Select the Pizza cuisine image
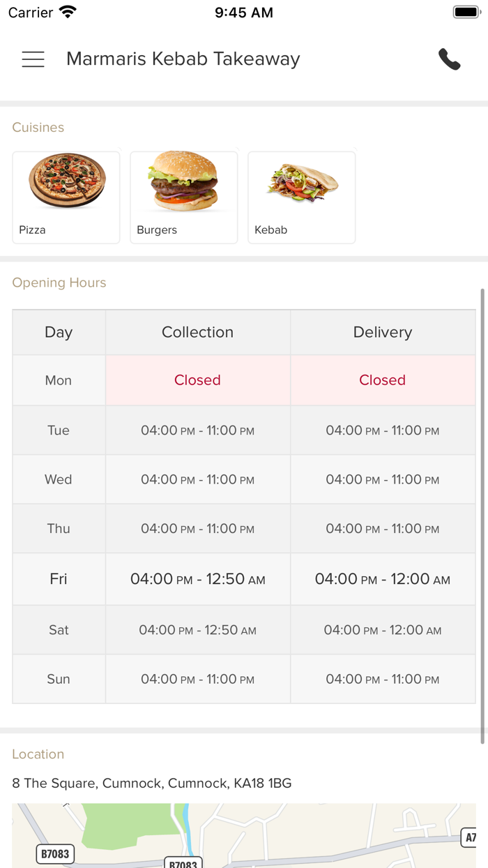 pos(66,183)
